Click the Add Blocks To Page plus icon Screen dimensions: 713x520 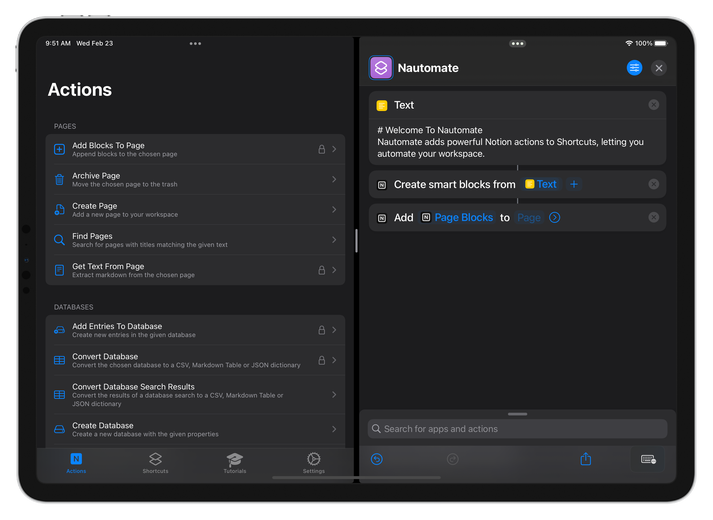[59, 149]
